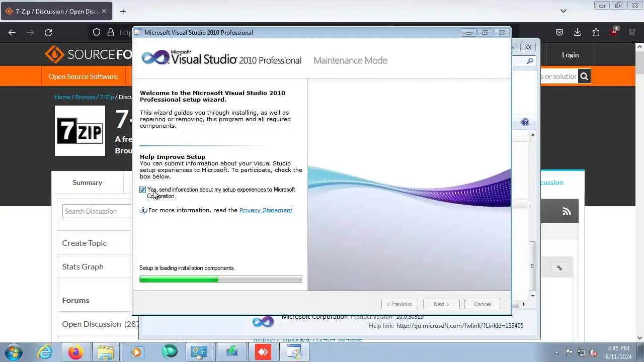The image size is (644, 362).
Task: Open Windows Media Player taskbar icon
Action: (137, 352)
